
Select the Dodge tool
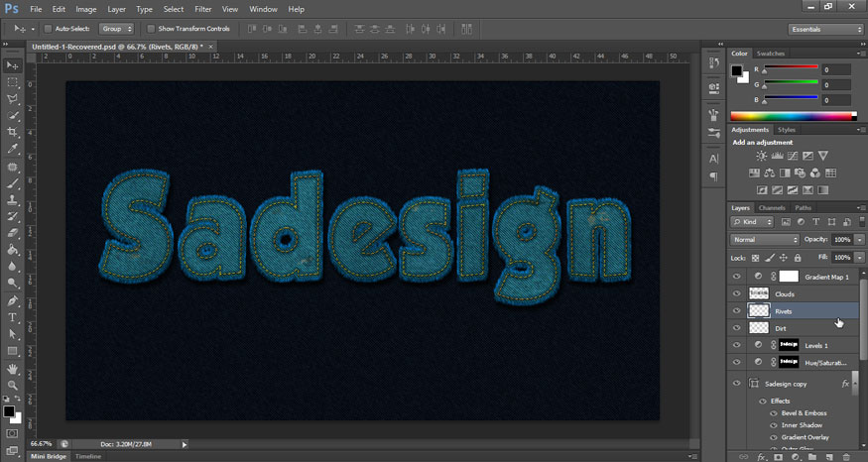pos(12,284)
